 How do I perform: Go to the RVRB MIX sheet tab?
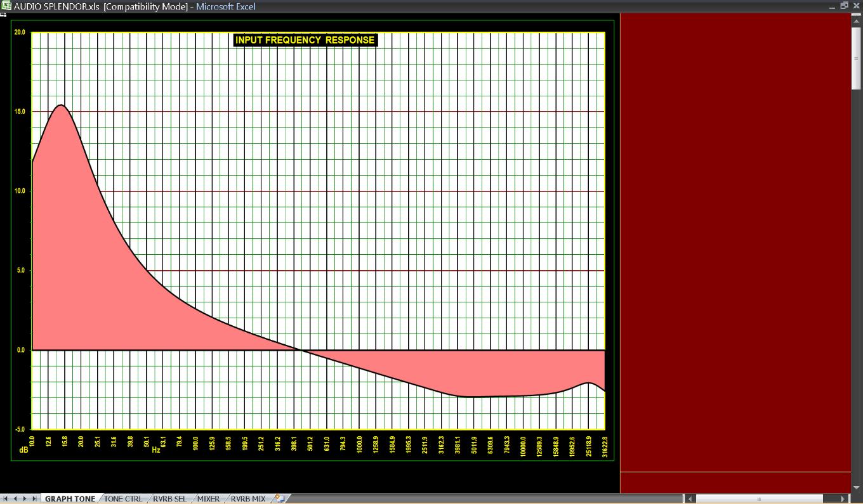point(247,499)
